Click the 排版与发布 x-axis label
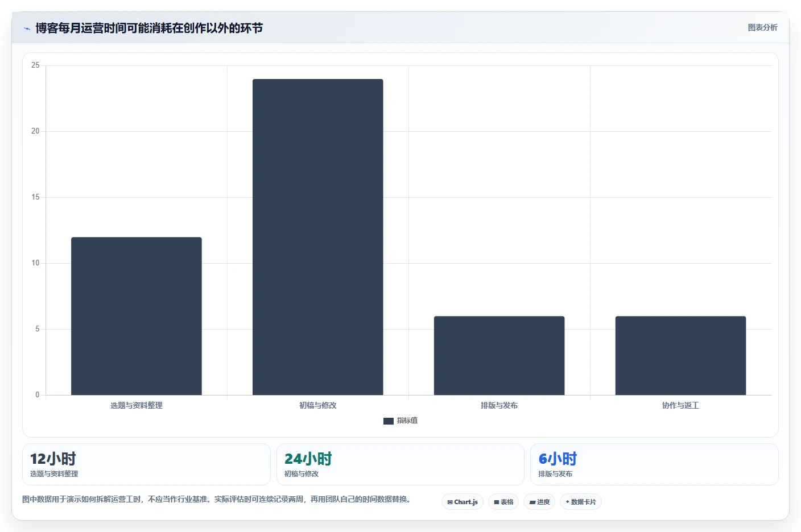This screenshot has width=801, height=532. pos(499,405)
